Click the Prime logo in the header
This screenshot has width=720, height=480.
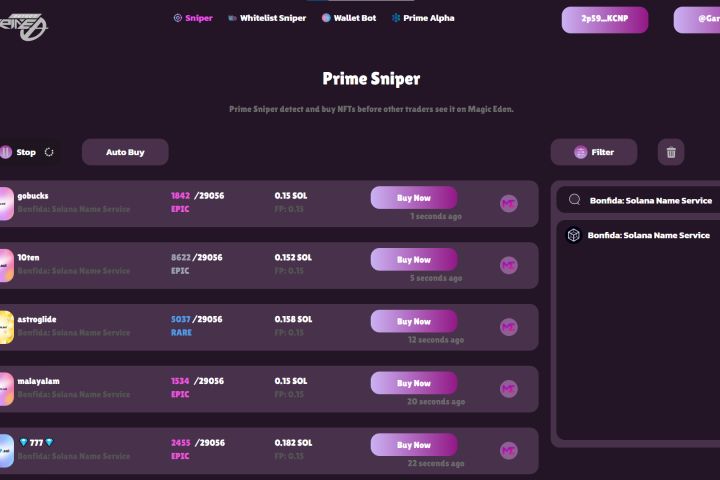22,21
